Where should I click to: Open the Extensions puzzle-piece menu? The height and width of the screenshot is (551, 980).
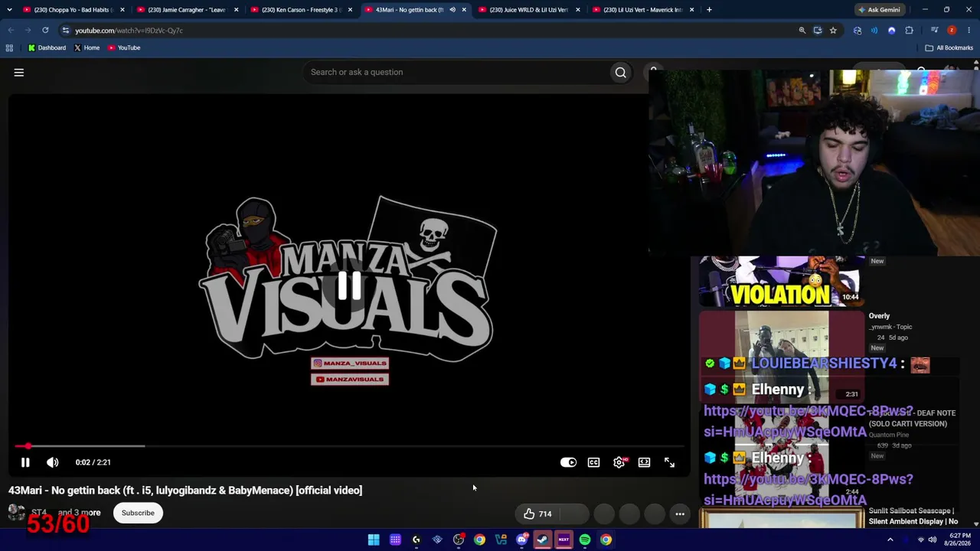pyautogui.click(x=910, y=31)
